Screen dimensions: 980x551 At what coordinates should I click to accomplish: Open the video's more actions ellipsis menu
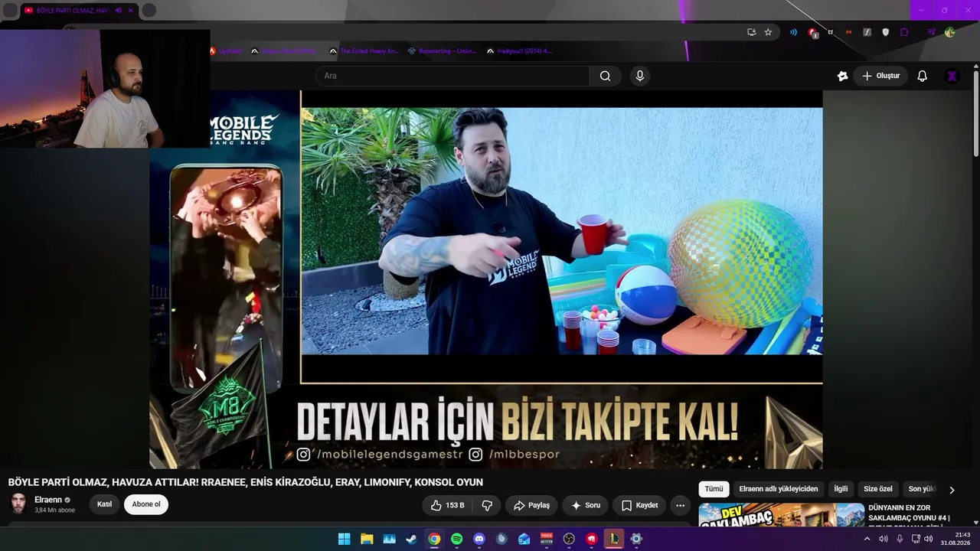[x=680, y=505]
